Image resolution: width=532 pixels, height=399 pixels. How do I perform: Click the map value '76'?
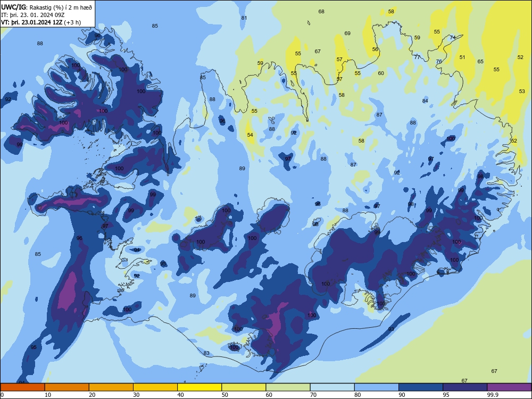pos(439,61)
